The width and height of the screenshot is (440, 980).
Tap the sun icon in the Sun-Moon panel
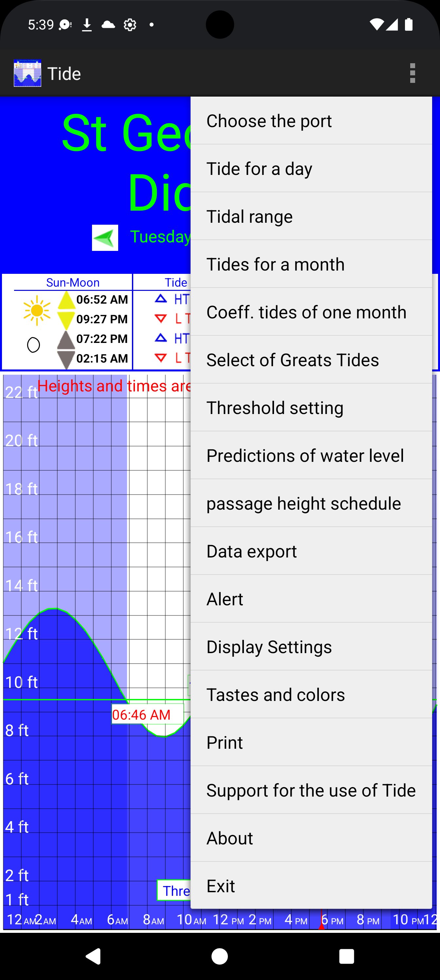click(x=37, y=311)
